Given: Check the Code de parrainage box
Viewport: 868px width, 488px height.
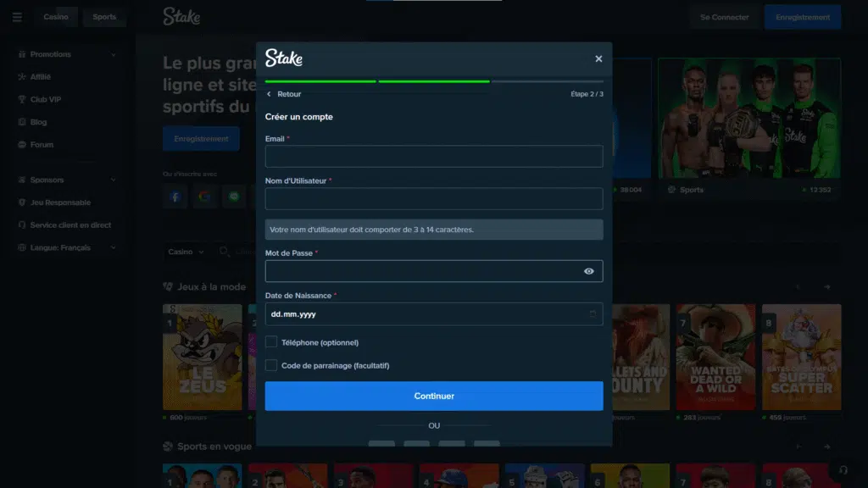Looking at the screenshot, I should (x=271, y=365).
